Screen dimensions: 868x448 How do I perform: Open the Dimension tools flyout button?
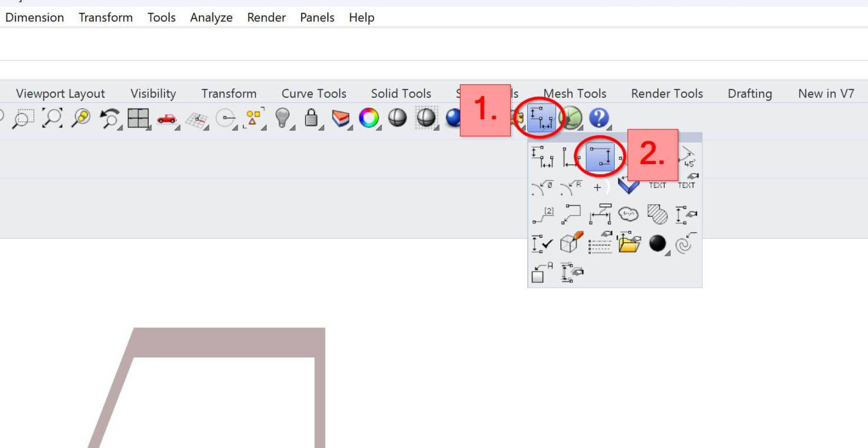[x=541, y=118]
